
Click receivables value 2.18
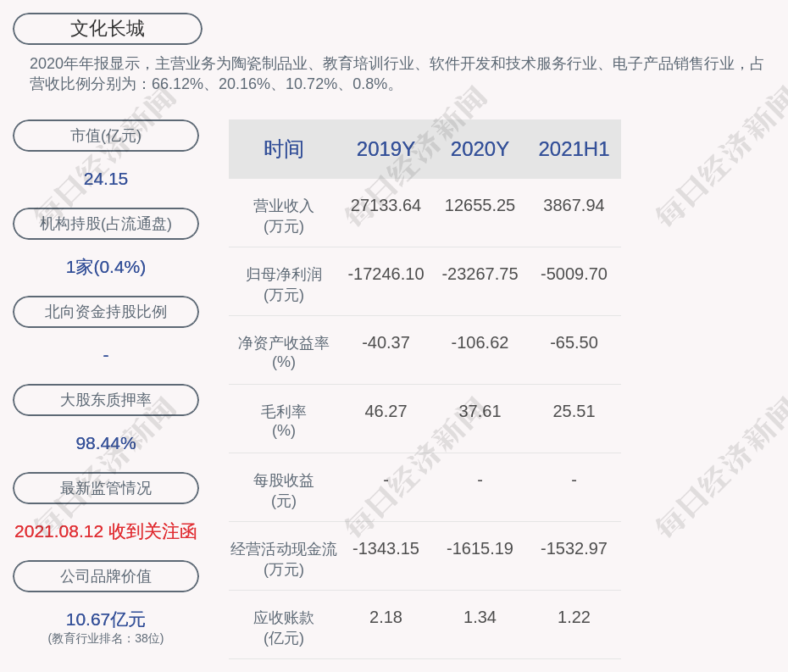(386, 617)
